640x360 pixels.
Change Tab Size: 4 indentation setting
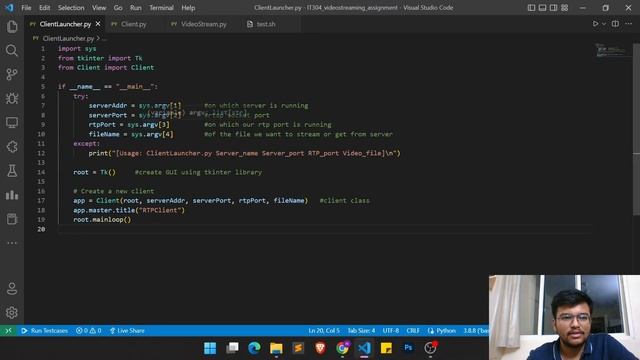[x=361, y=331]
